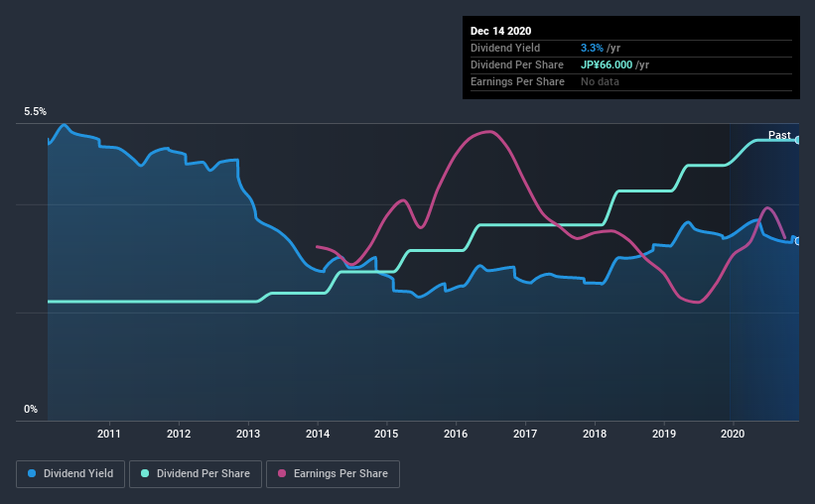Click the pink Earnings Per Share legend dot

282,473
